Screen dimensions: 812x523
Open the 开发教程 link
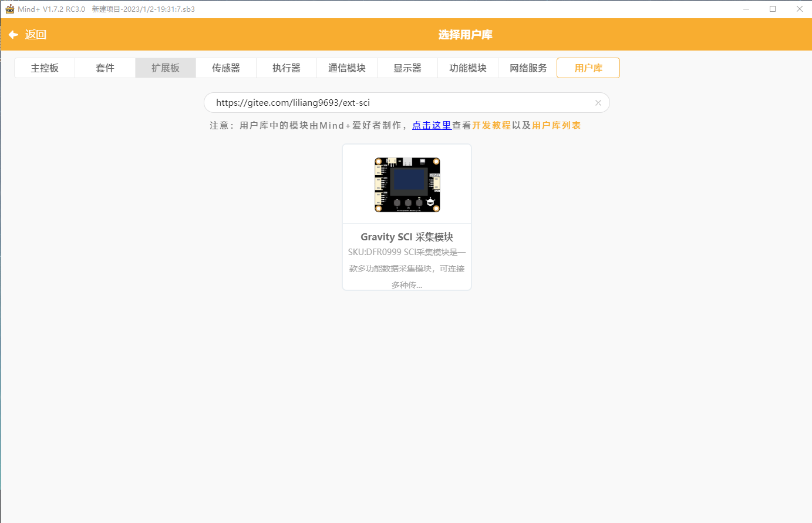[x=491, y=125]
